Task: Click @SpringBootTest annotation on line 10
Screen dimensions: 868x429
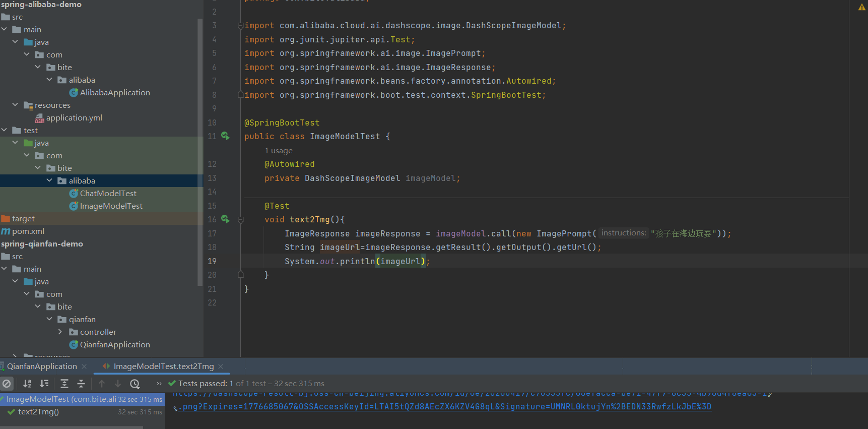Action: click(x=282, y=123)
